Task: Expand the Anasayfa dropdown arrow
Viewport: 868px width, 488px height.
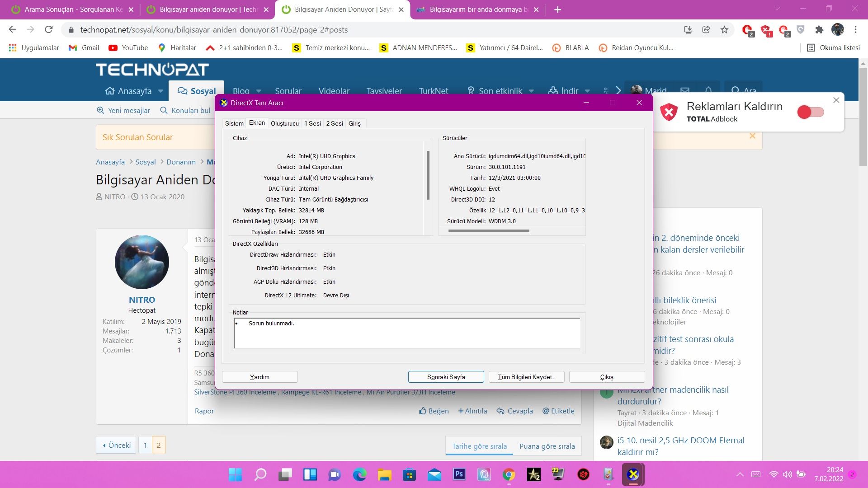Action: 160,91
